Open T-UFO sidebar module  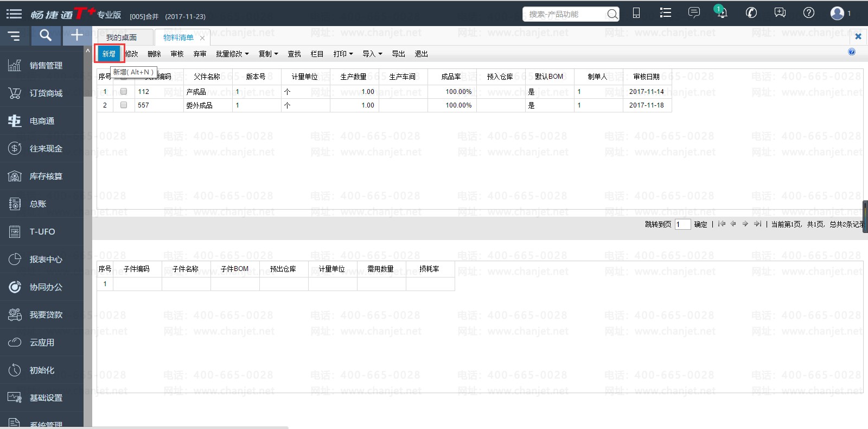click(x=42, y=231)
